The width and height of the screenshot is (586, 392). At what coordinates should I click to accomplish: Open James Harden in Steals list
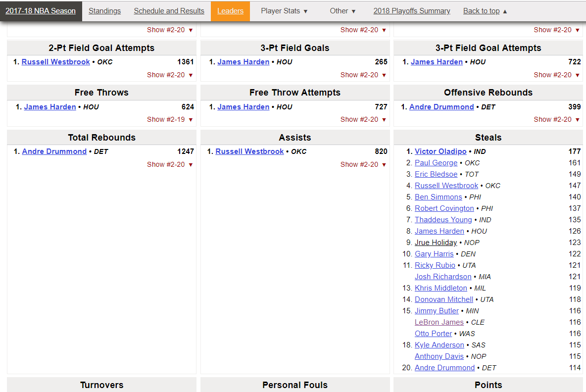439,231
